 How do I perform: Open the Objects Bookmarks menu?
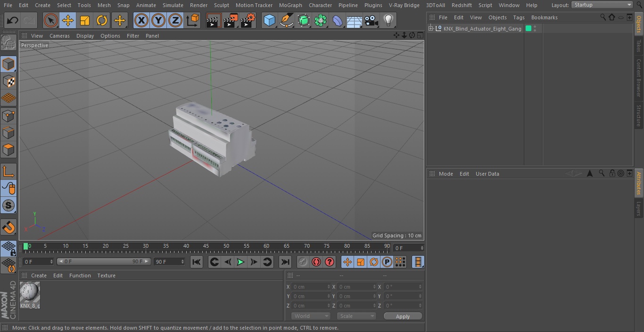pyautogui.click(x=544, y=17)
